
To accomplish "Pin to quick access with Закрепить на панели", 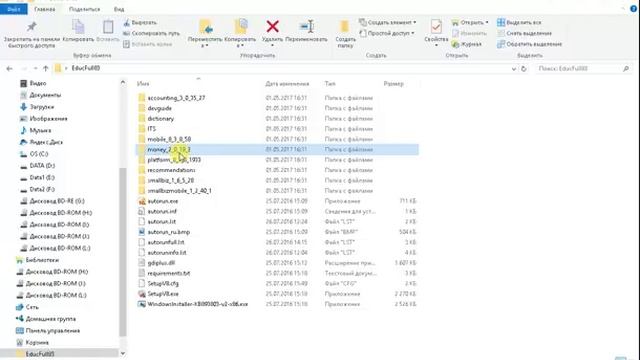I will point(31,34).
